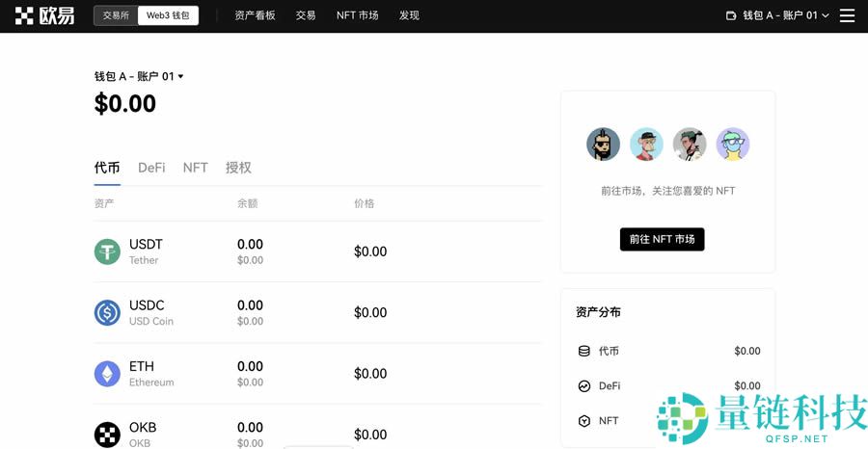The width and height of the screenshot is (868, 449).
Task: Select the 代币 tab
Action: pyautogui.click(x=107, y=168)
